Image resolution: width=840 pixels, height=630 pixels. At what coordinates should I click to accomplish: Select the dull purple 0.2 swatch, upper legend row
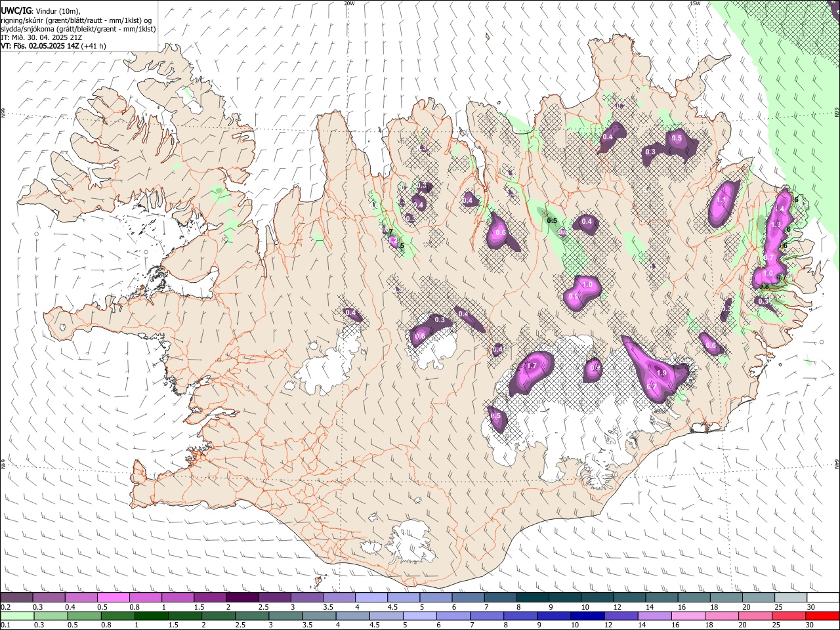coord(16,598)
